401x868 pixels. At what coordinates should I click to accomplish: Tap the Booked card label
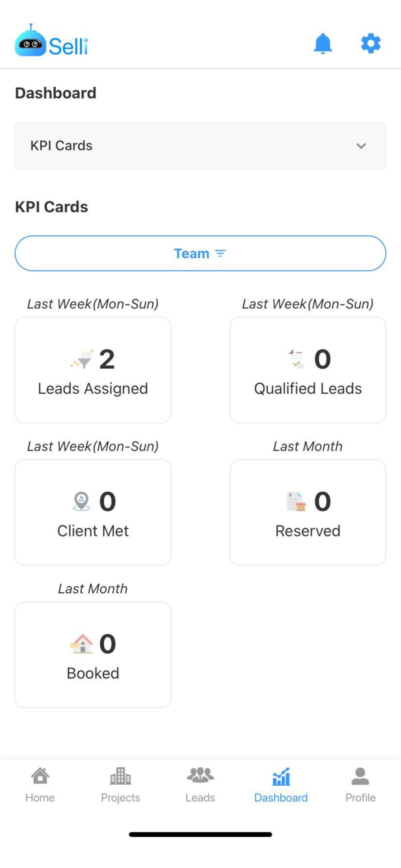pyautogui.click(x=93, y=673)
